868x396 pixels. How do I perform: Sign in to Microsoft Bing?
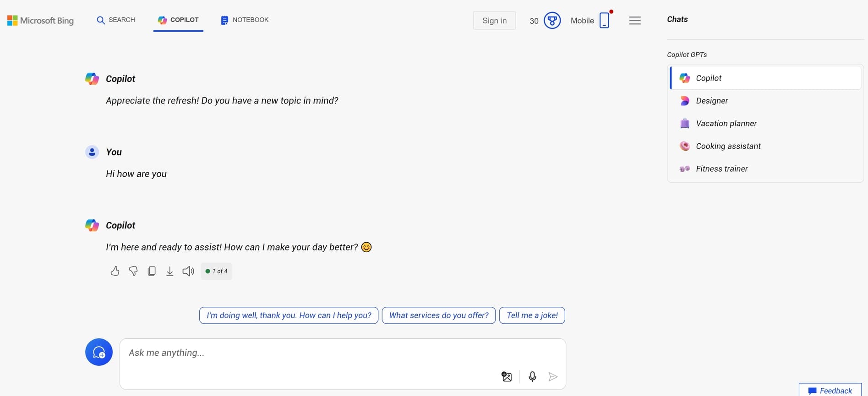coord(494,20)
